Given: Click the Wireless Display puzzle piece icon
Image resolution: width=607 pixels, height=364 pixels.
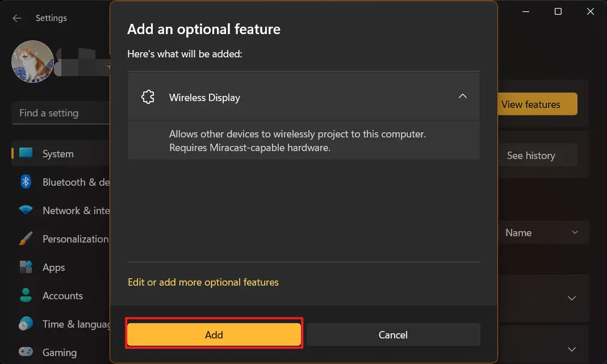Looking at the screenshot, I should [x=148, y=97].
